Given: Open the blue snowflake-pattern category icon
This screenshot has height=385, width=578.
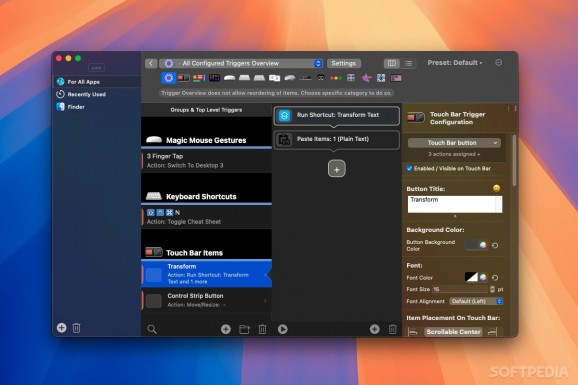Looking at the screenshot, I should (x=381, y=78).
